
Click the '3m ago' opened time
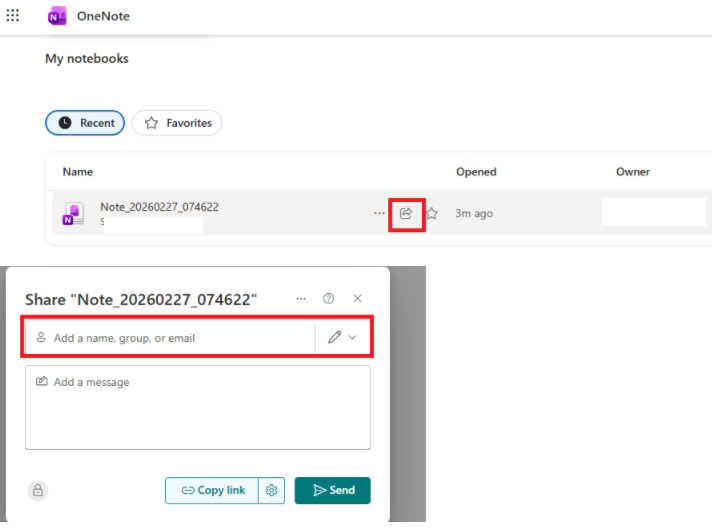[x=474, y=213]
